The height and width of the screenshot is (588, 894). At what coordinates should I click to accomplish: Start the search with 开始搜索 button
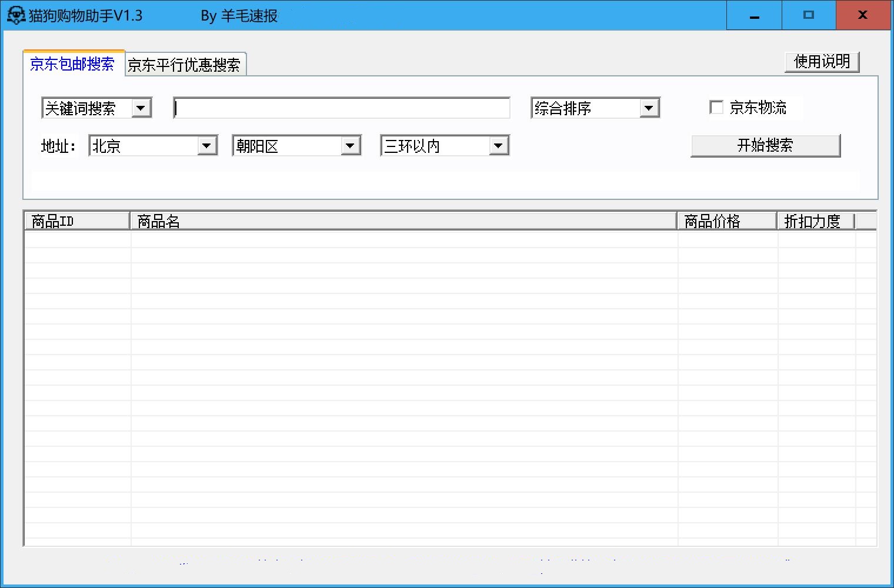click(x=765, y=146)
